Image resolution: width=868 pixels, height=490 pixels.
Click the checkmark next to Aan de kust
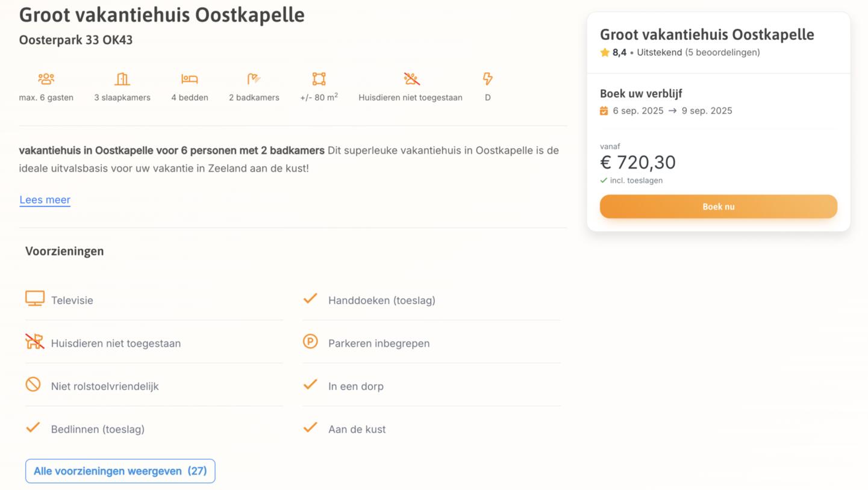[x=310, y=428]
